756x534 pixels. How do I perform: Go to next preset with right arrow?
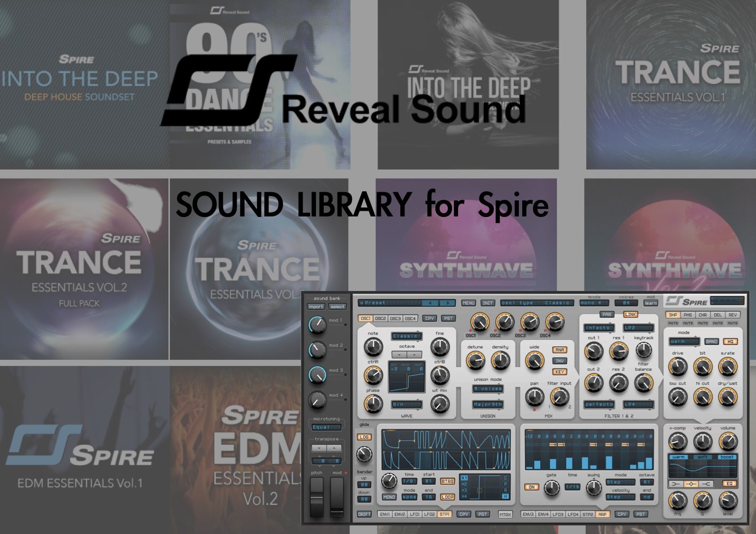(447, 303)
